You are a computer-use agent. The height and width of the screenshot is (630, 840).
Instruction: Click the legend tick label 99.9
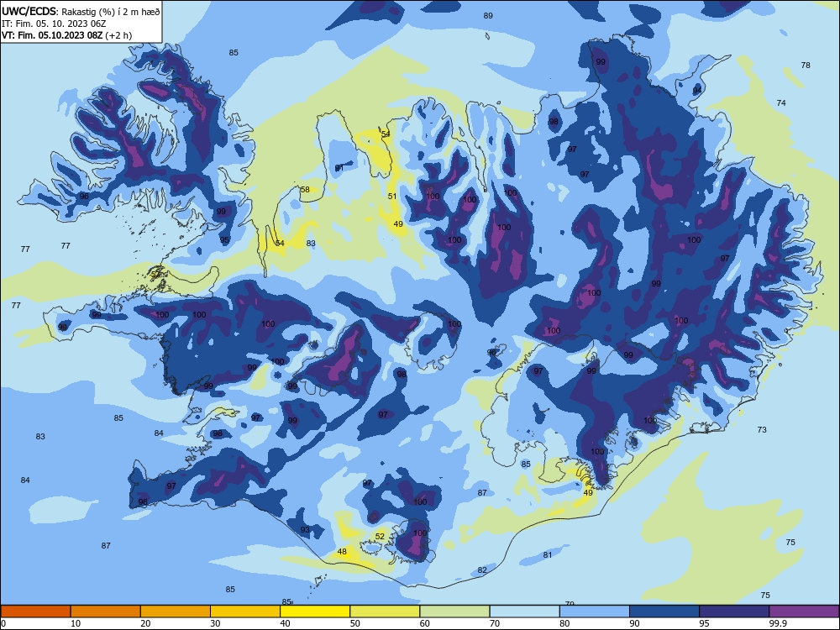777,623
